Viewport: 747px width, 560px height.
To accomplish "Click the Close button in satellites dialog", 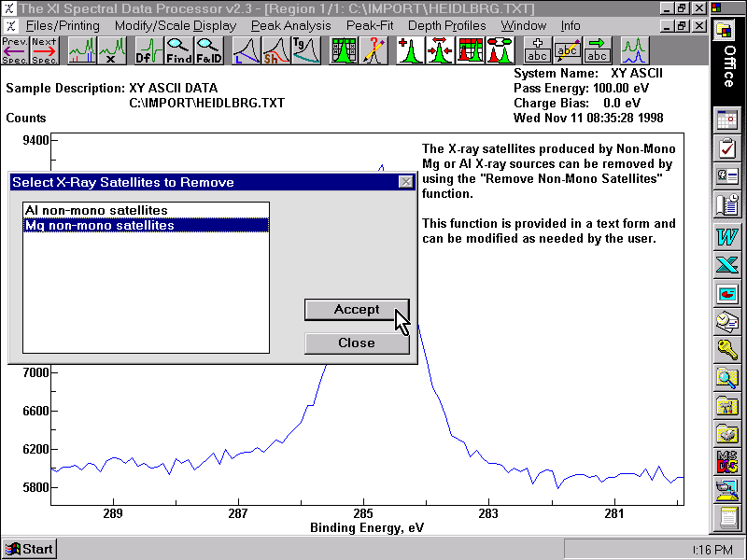I will pos(357,343).
